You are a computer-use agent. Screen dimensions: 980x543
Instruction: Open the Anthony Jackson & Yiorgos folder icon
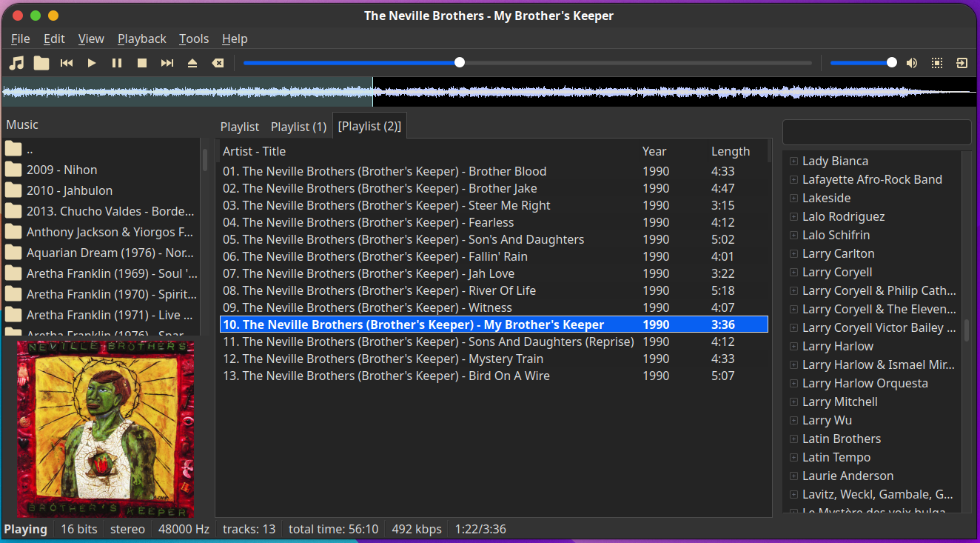click(13, 232)
